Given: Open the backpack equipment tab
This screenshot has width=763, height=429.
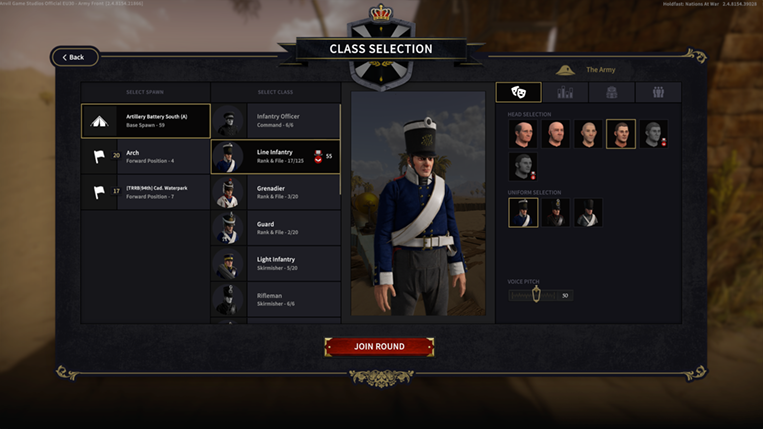Looking at the screenshot, I should pyautogui.click(x=612, y=92).
